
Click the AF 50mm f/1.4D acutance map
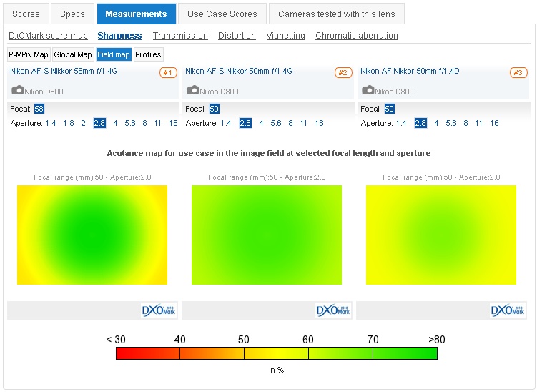[x=441, y=235]
